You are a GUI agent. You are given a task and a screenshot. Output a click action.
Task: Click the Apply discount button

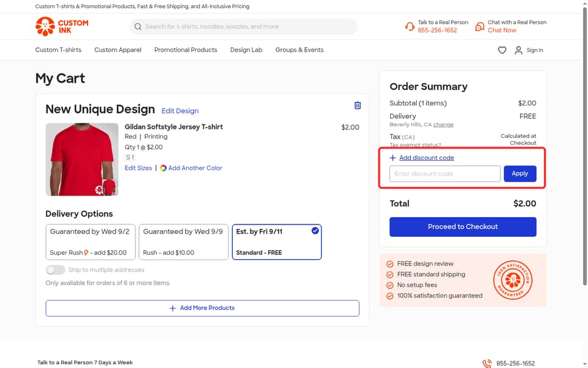(520, 174)
